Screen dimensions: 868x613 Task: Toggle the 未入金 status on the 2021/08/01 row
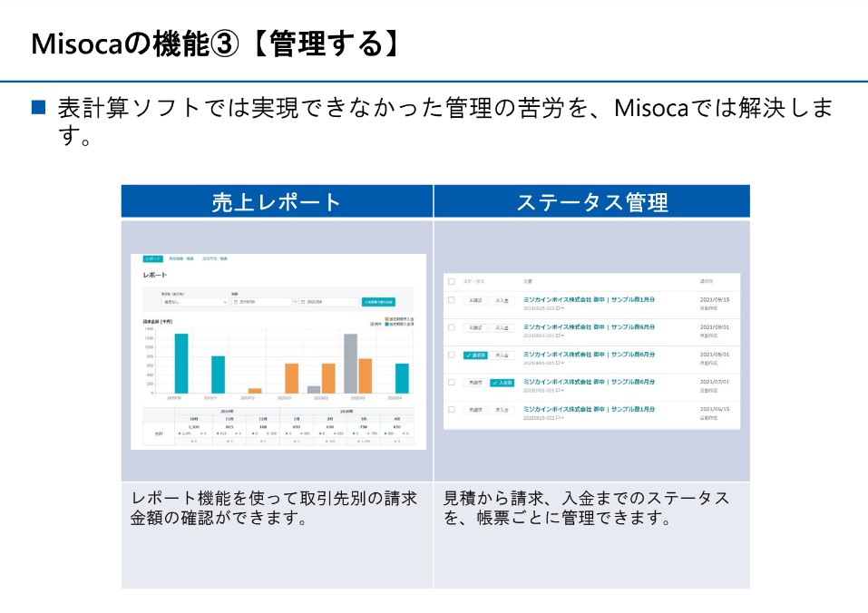pos(502,355)
